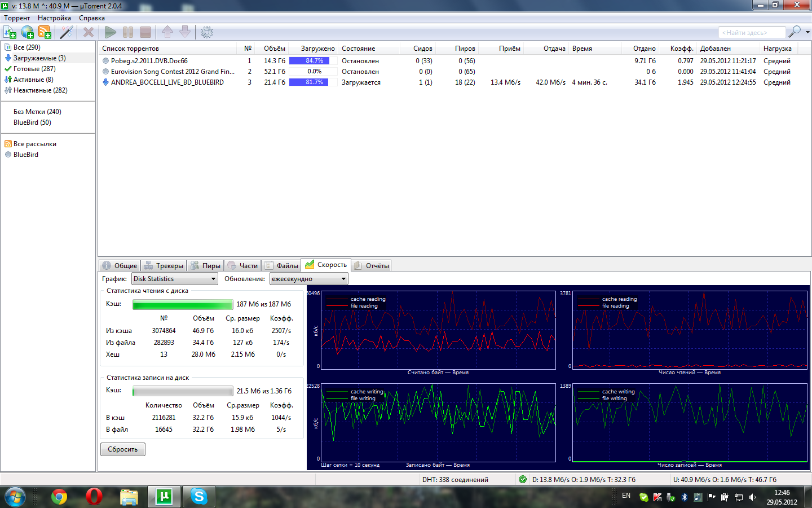
Task: Open the Настройка menu
Action: point(54,18)
